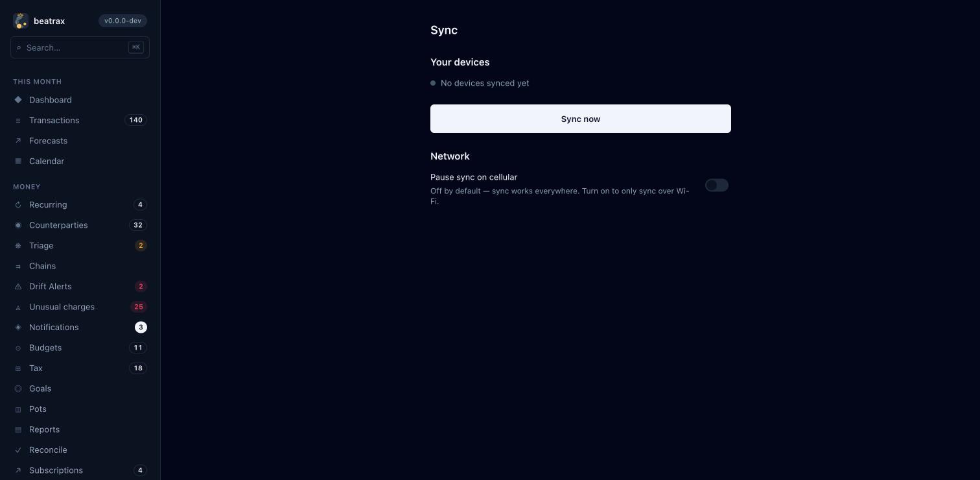Open Notifications from sidebar
Viewport: 980px width, 480px height.
[x=80, y=328]
